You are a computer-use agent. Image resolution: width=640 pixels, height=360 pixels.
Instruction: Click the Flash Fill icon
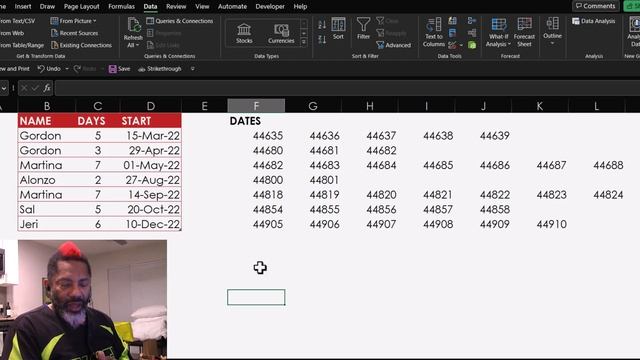click(x=453, y=21)
